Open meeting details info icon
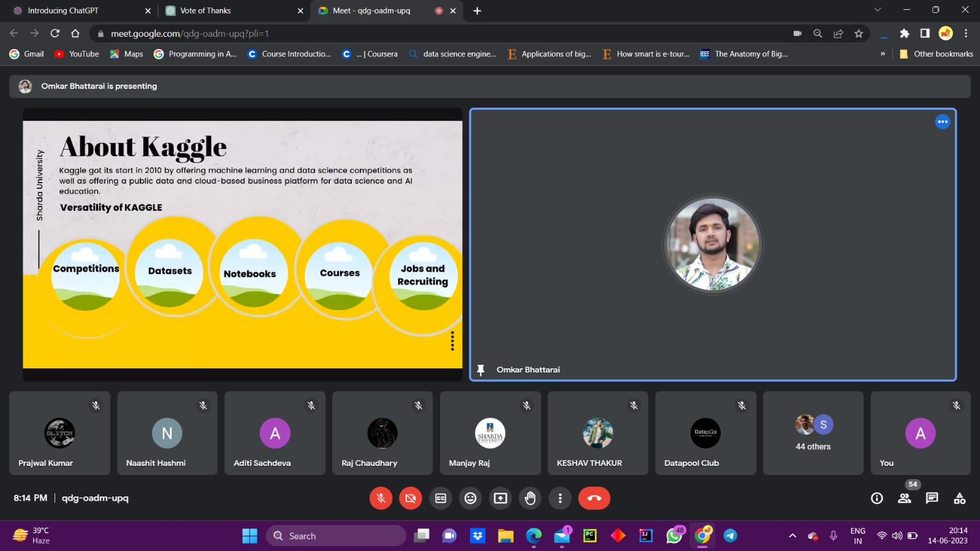This screenshot has width=980, height=551. [876, 498]
